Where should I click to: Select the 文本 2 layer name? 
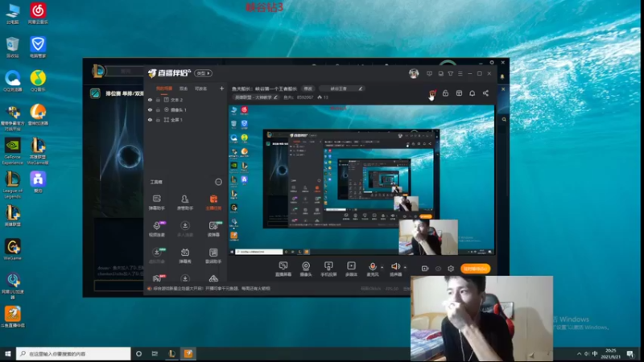tap(176, 100)
